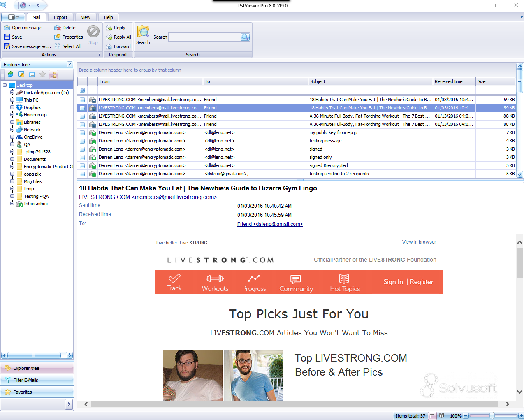Tick checkbox for 'signed' email row
Image resolution: width=524 pixels, height=420 pixels.
coord(82,149)
